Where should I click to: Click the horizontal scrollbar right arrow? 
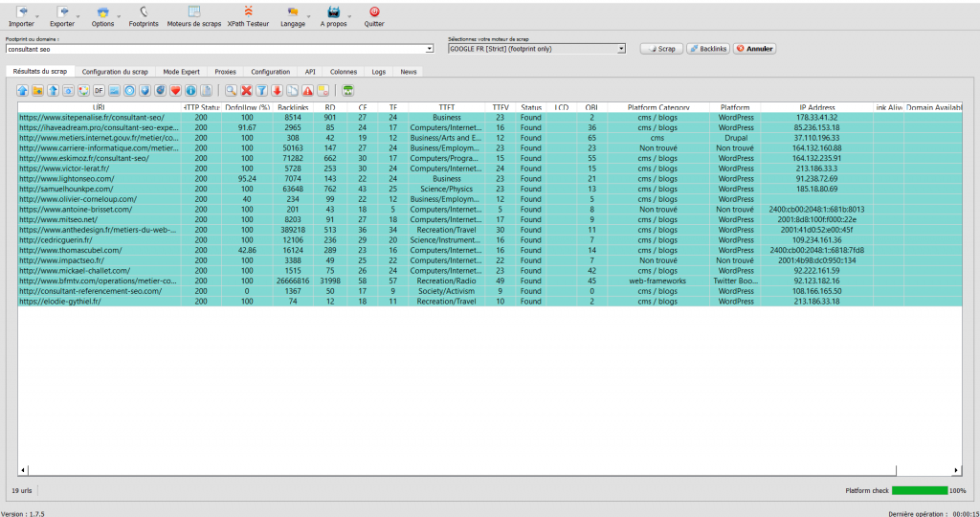pos(956,470)
